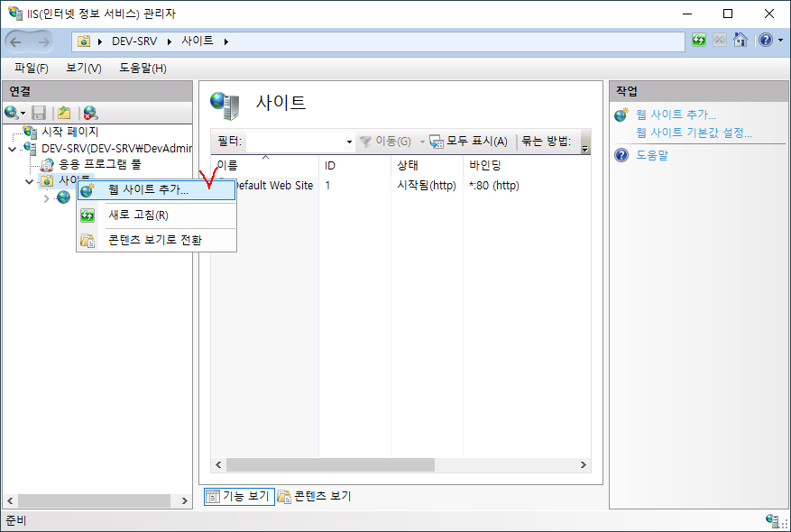The image size is (791, 532).
Task: Click the 시작 페이지 icon in tree
Action: tap(31, 133)
